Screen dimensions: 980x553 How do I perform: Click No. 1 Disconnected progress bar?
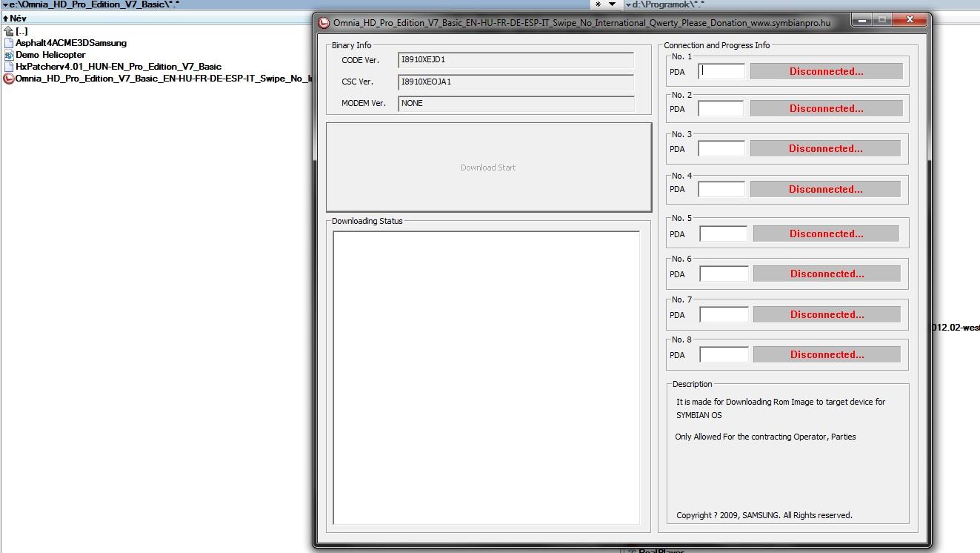coord(827,71)
